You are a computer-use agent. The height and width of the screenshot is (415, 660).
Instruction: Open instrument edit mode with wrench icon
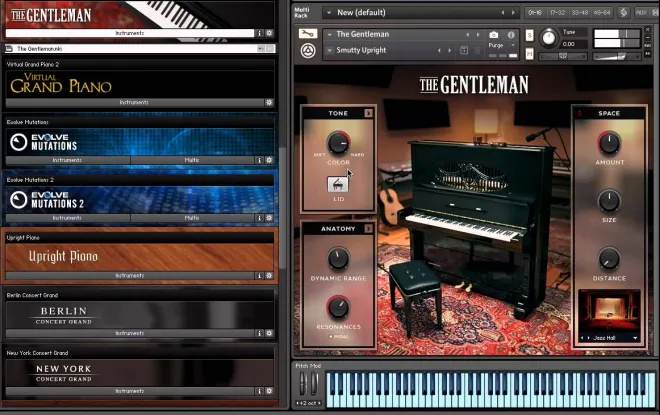coord(308,34)
